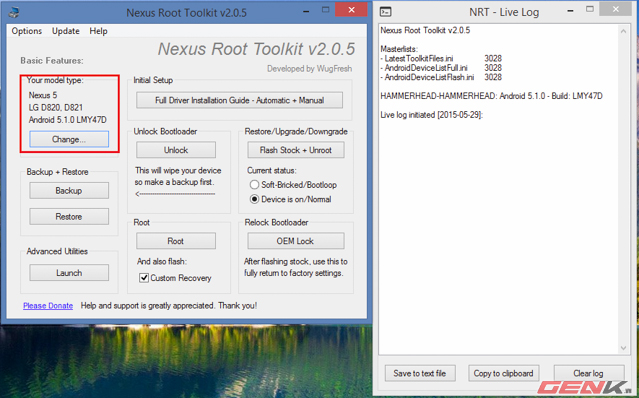Open the Update menu
Viewport: 639px width, 398px height.
pos(66,31)
